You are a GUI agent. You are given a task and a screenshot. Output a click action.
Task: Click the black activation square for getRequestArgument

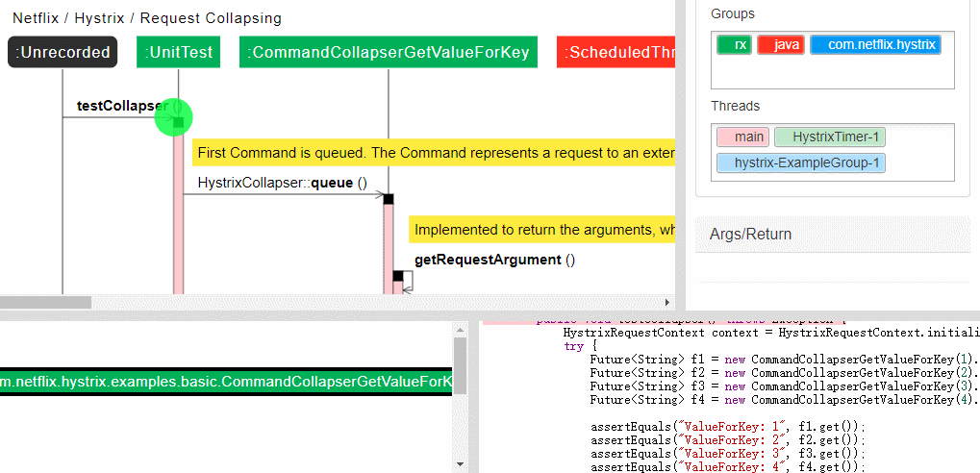(x=398, y=276)
